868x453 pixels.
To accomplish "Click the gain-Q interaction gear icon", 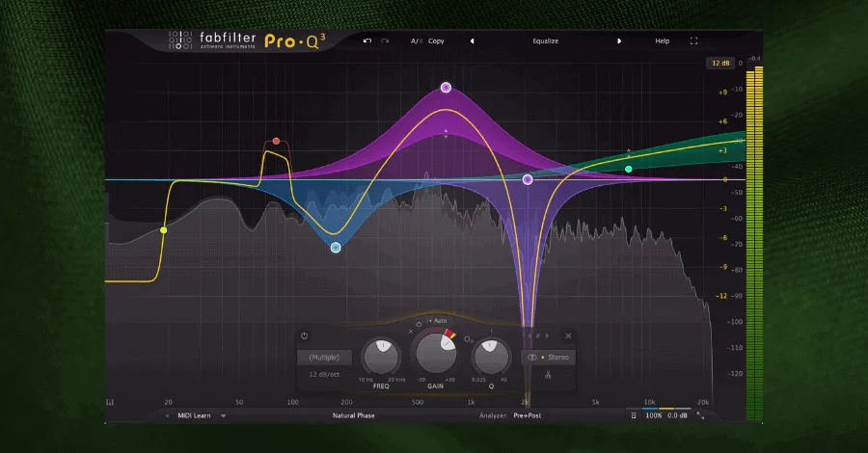I will click(469, 339).
